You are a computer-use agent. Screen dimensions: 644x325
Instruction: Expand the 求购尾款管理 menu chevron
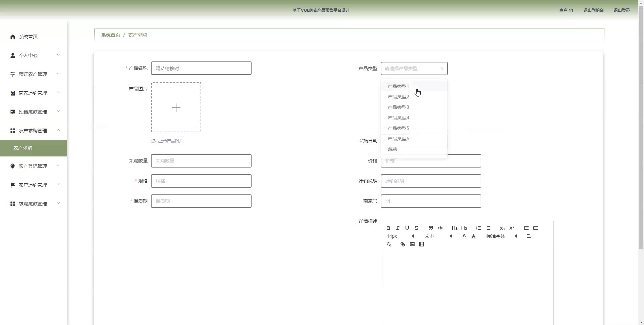[x=58, y=203]
